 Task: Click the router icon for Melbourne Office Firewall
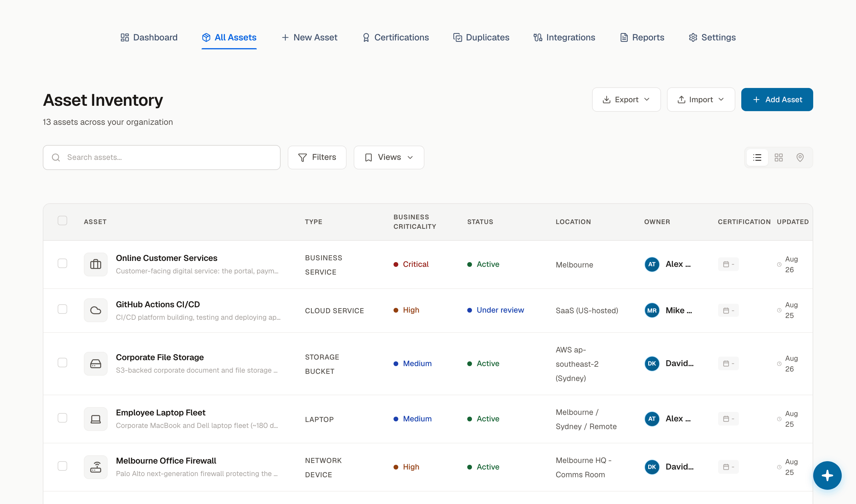click(96, 468)
